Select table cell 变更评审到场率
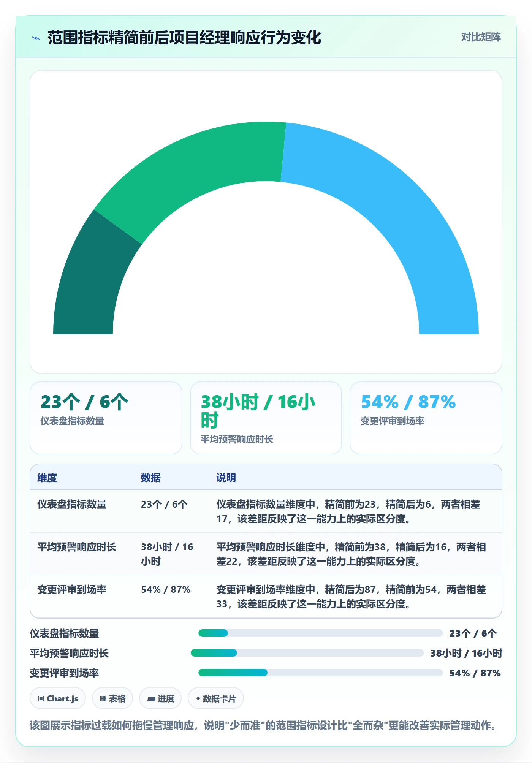 [x=72, y=589]
